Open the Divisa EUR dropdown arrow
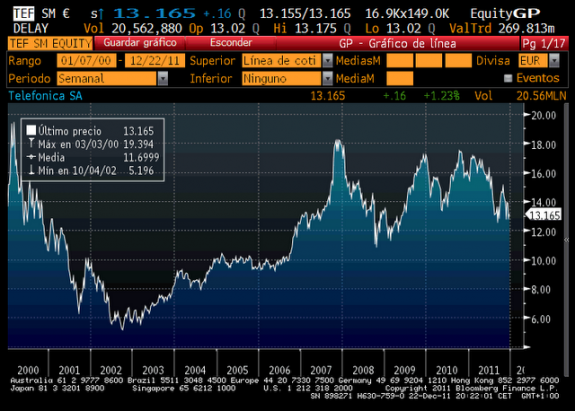This screenshot has width=575, height=411. 554,60
